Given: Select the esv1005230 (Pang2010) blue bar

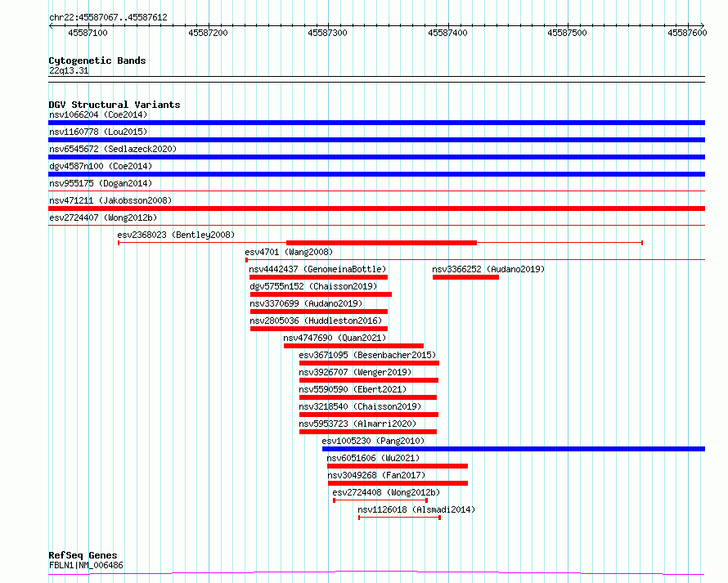Looking at the screenshot, I should [514, 449].
